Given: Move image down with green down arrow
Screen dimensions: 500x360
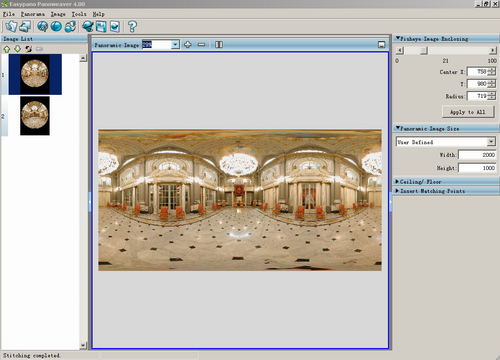Looking at the screenshot, I should (x=17, y=49).
